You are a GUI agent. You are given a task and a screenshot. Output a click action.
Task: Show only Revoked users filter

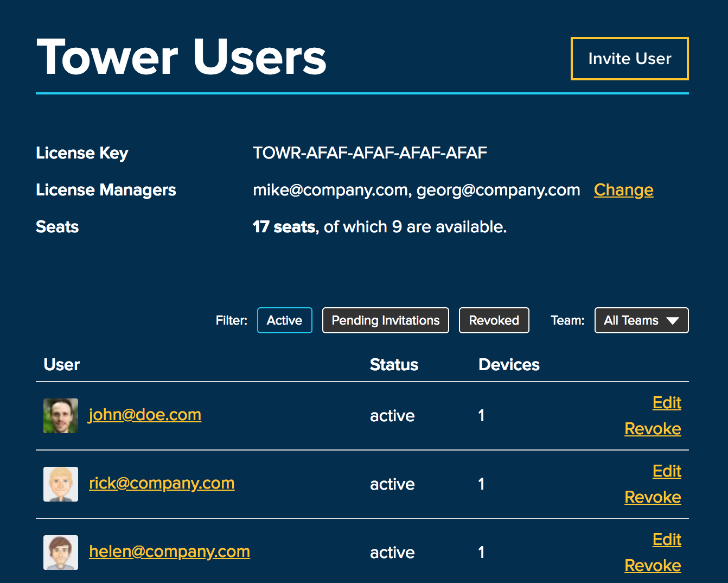pyautogui.click(x=494, y=320)
